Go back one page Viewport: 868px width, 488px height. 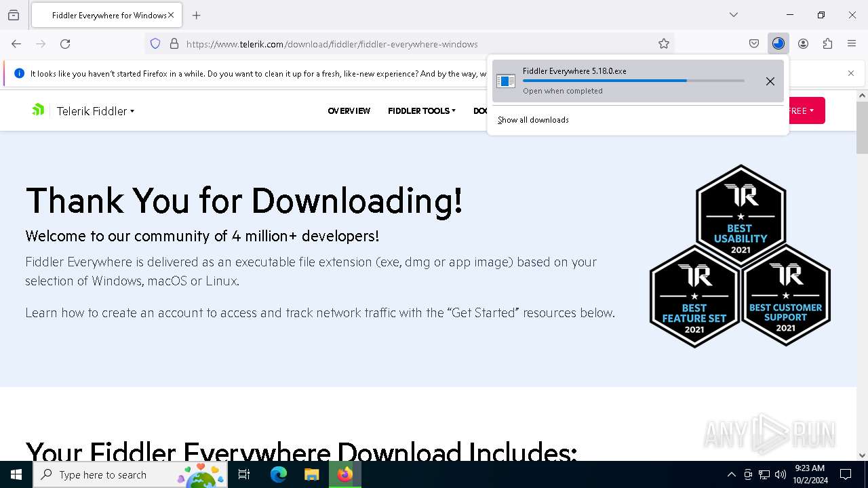(16, 43)
